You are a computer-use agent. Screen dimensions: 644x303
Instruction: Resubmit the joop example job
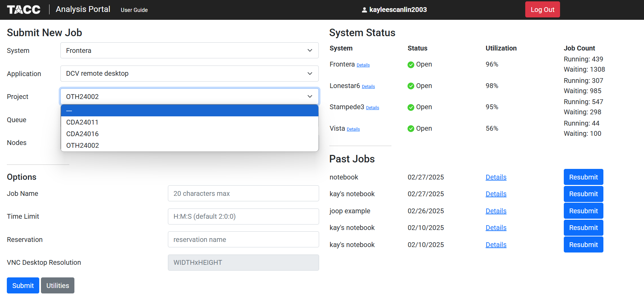[x=583, y=211]
